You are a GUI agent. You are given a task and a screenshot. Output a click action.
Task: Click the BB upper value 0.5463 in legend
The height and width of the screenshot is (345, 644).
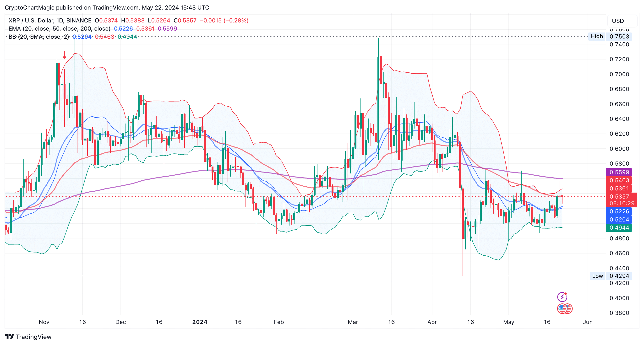(x=104, y=37)
